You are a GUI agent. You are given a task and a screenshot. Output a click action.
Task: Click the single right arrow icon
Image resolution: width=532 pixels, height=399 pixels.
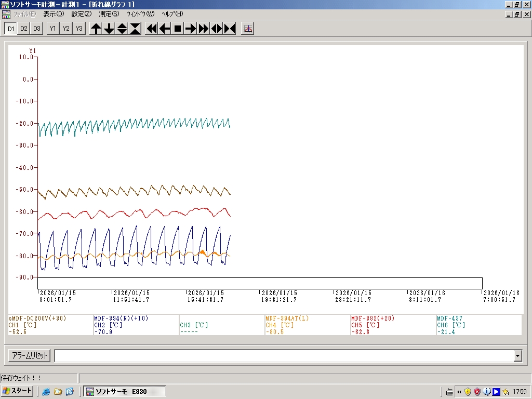(x=191, y=29)
